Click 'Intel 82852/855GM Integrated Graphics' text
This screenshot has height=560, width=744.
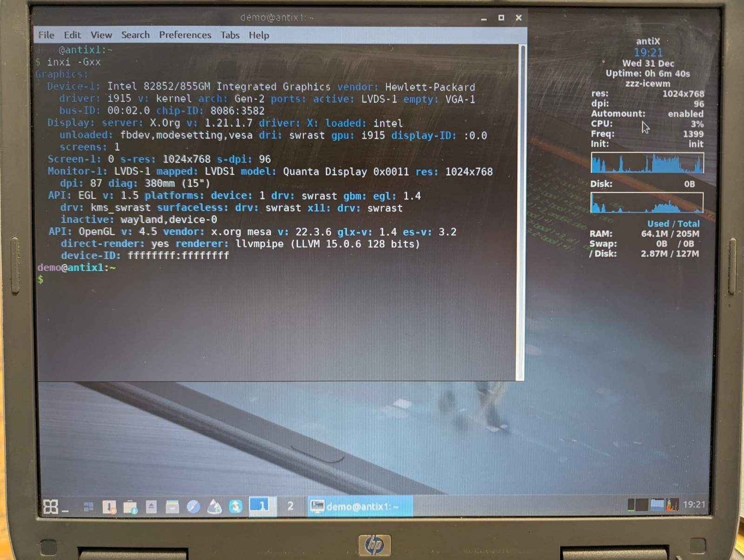[219, 87]
